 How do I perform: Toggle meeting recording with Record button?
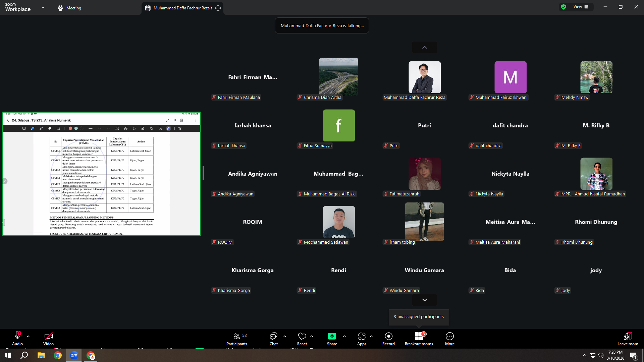388,339
